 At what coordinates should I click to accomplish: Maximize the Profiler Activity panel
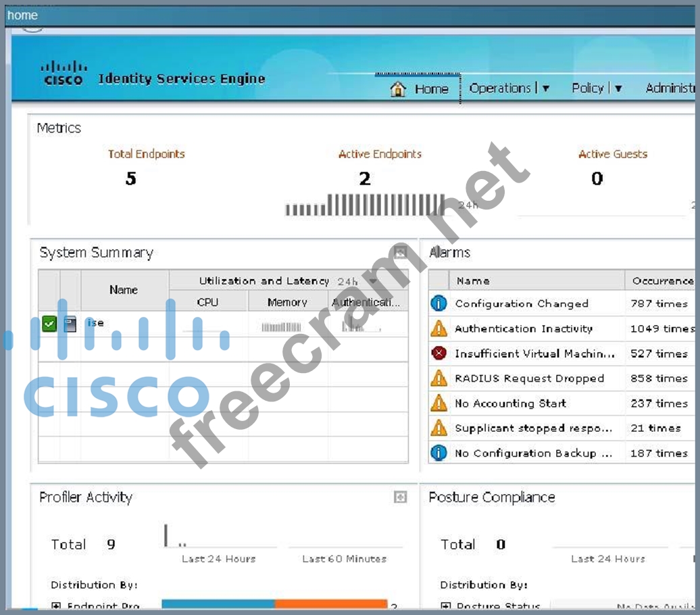[x=400, y=497]
